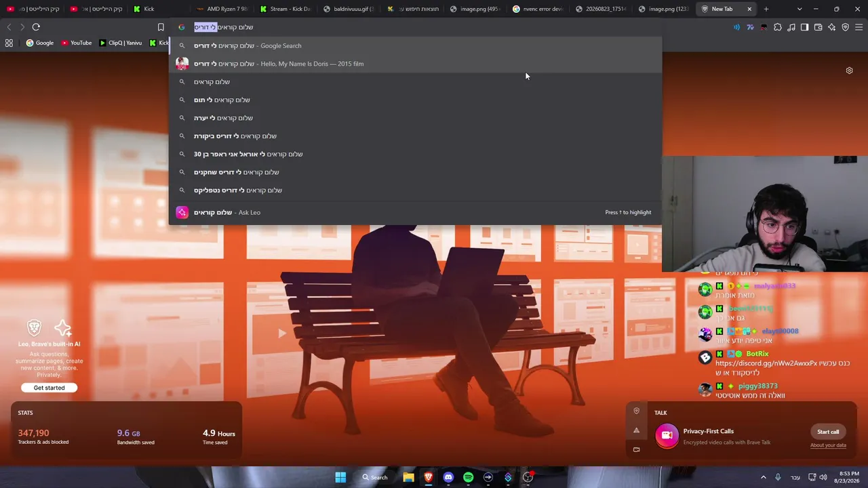Open the taskbar Search box

(x=375, y=477)
